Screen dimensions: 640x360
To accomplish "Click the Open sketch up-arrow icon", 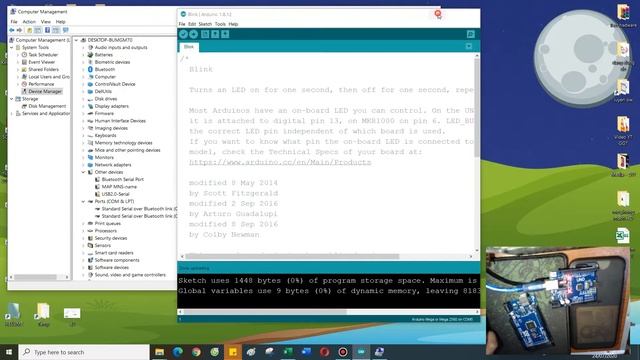I will 215,34.
